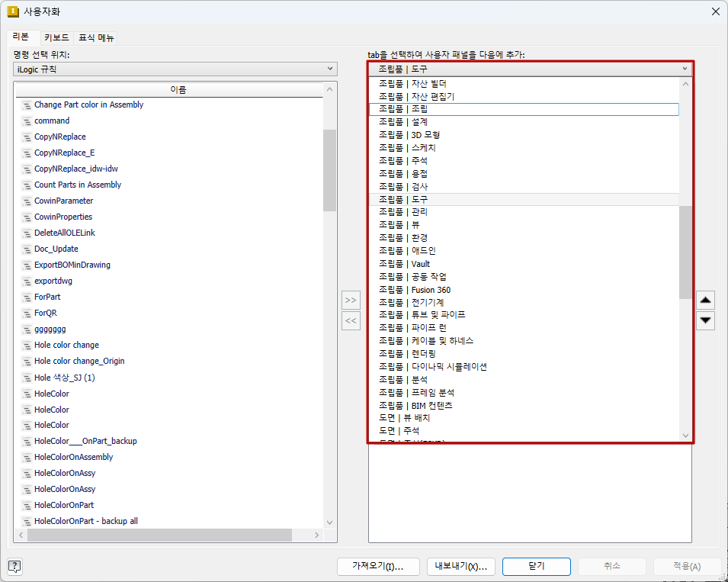Select 조립품 | 조립 option
728x582 pixels.
coord(524,109)
